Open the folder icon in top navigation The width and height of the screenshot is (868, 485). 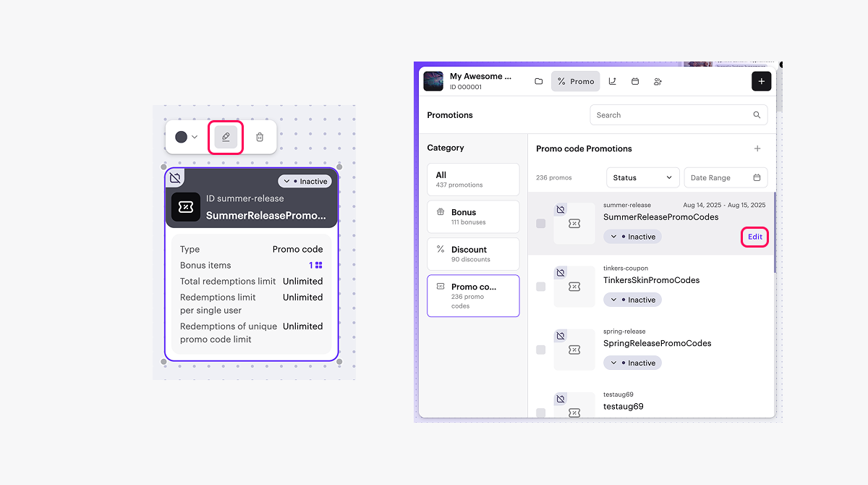tap(538, 81)
